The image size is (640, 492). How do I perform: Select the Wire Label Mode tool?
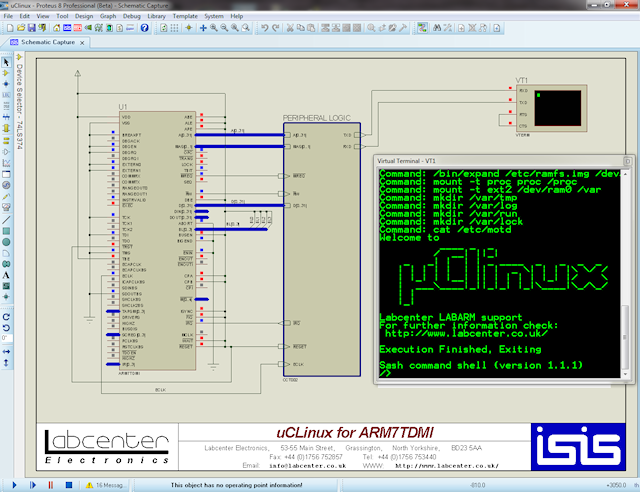click(6, 95)
